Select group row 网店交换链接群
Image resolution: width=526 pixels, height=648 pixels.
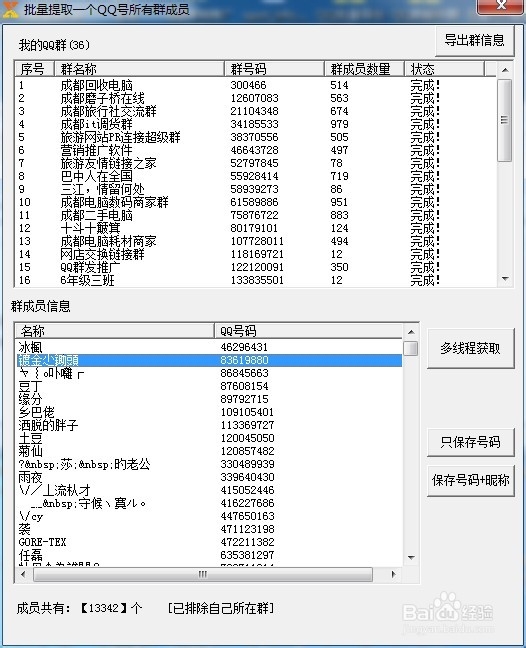click(x=255, y=254)
